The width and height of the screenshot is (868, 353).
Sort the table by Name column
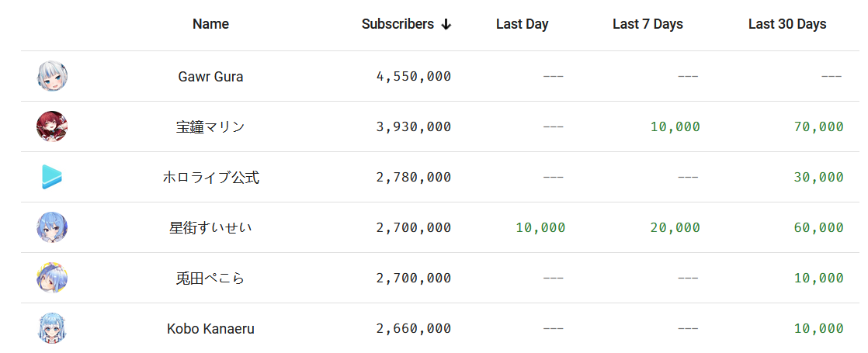point(210,24)
